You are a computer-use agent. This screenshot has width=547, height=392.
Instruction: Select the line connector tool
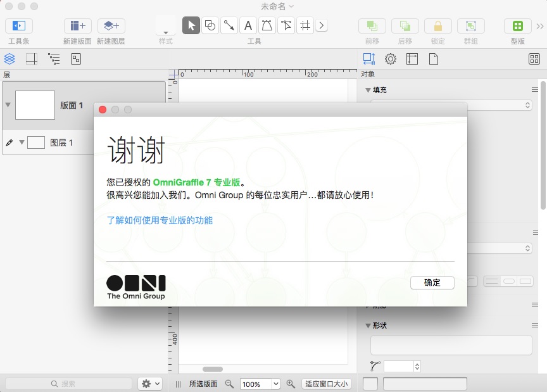pyautogui.click(x=229, y=25)
